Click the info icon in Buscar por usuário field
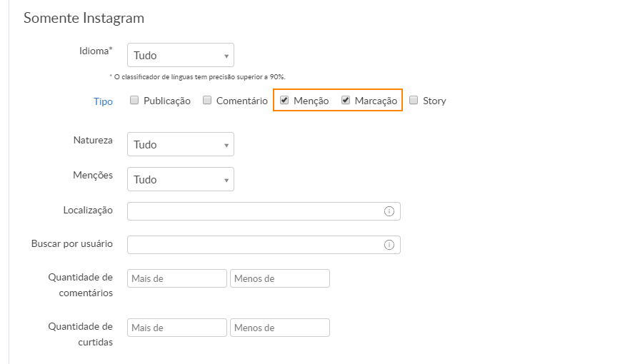Image resolution: width=620 pixels, height=364 pixels. pos(389,245)
